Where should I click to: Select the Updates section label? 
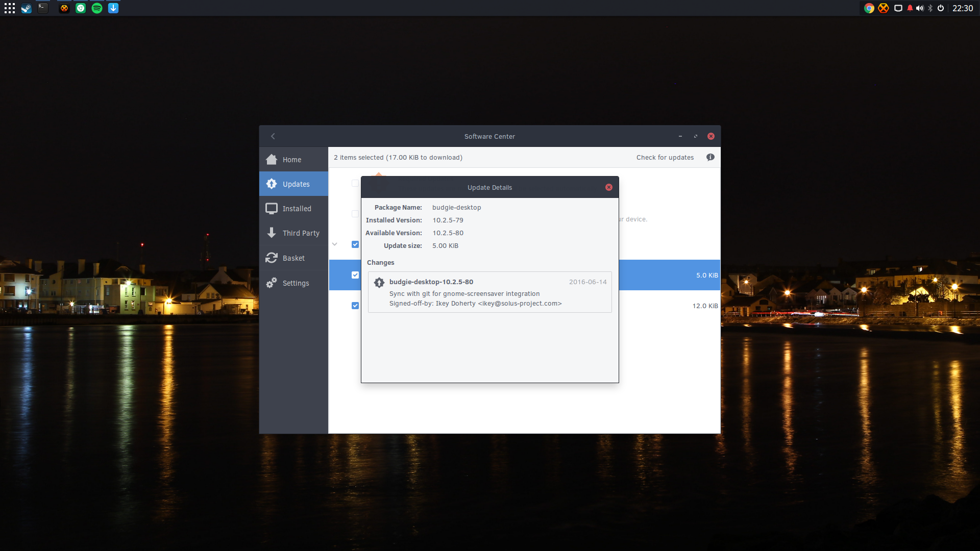296,184
